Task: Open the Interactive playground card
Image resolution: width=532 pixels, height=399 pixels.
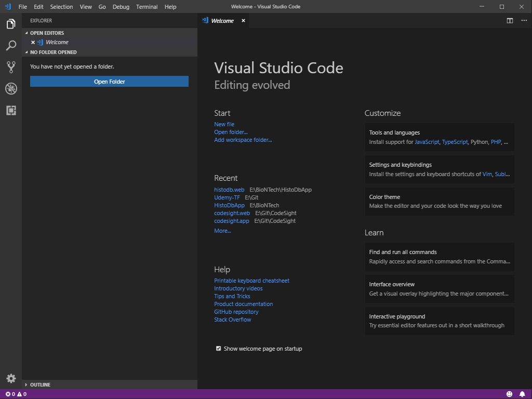Action: [x=440, y=321]
